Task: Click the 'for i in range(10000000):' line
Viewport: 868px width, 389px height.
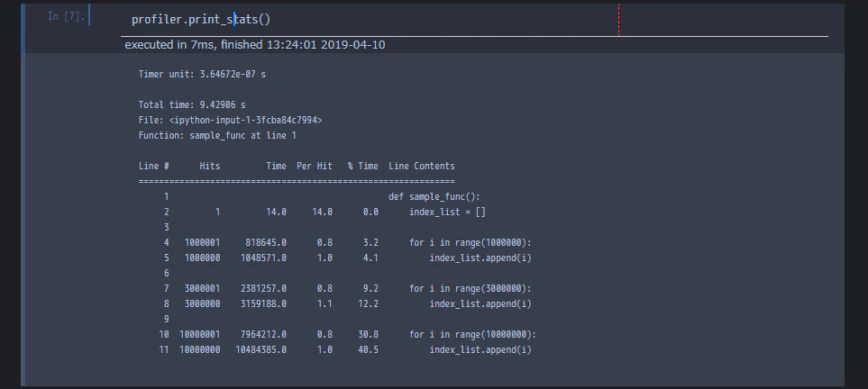Action: [x=472, y=335]
